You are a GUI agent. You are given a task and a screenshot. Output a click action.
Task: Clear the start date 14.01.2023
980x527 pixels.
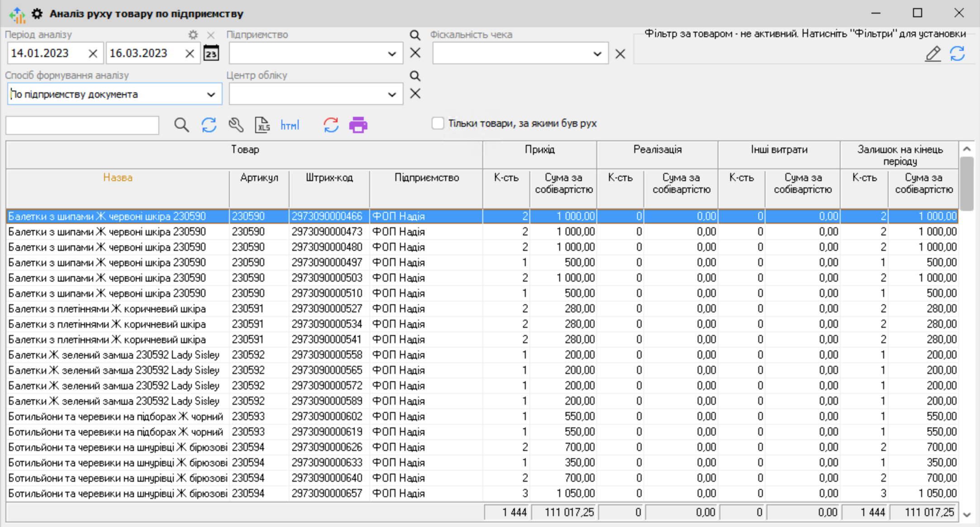pyautogui.click(x=93, y=54)
